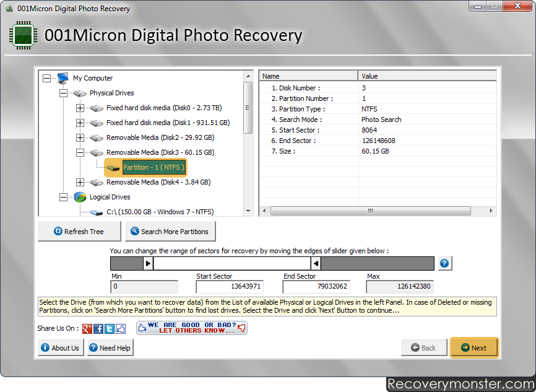Click the Disk0 hard disk icon

97,108
